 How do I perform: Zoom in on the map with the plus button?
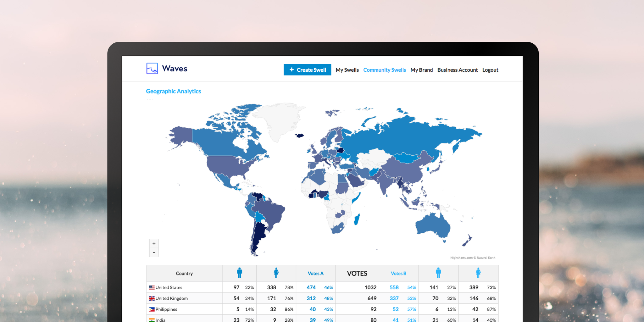click(x=154, y=243)
